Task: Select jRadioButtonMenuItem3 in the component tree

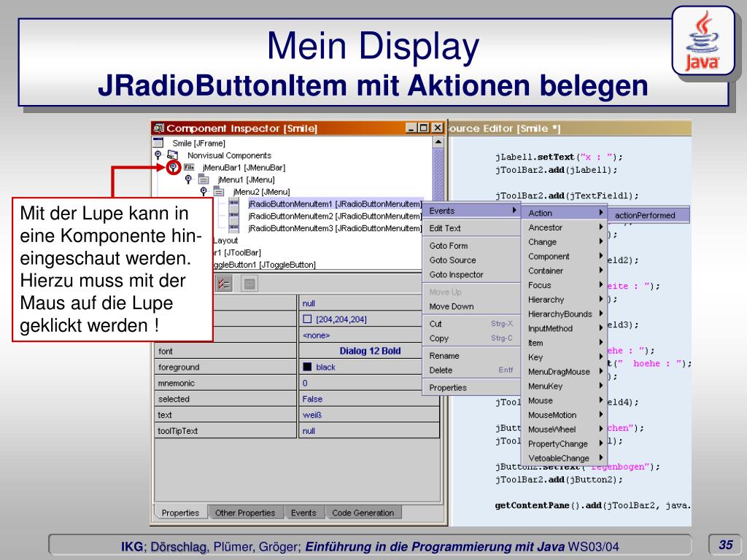Action: point(335,228)
